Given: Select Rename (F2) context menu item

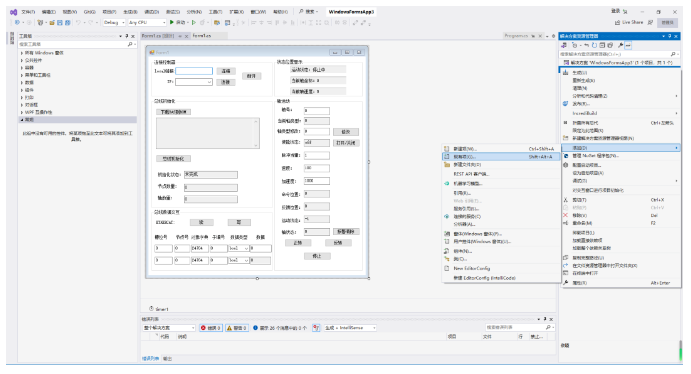Looking at the screenshot, I should (620, 223).
